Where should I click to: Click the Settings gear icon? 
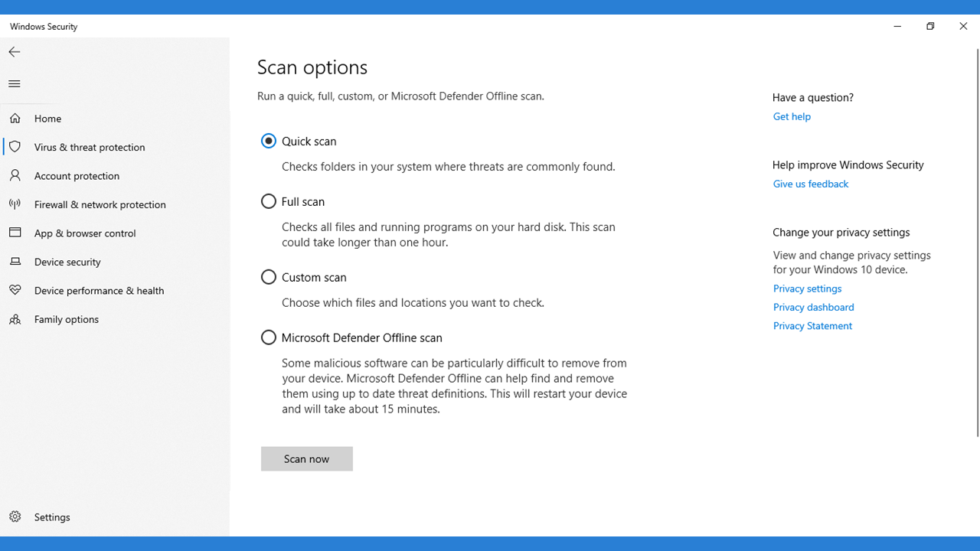point(15,517)
